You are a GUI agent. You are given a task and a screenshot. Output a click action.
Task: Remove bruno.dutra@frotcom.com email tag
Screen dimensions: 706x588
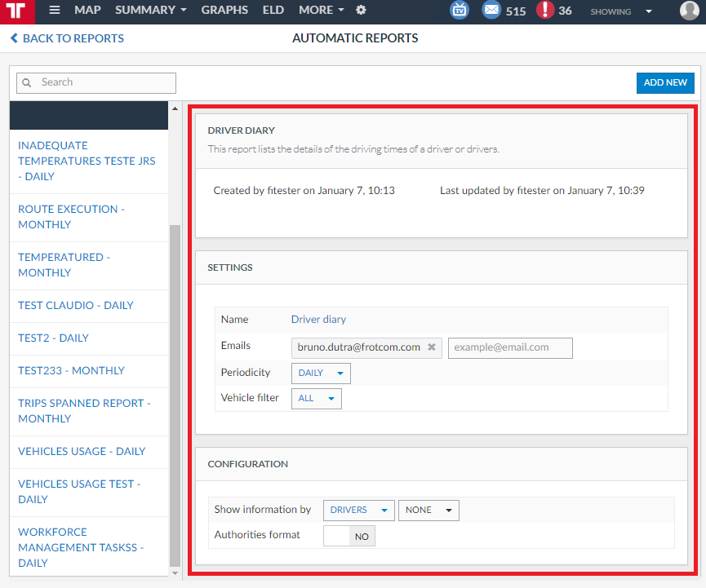(432, 347)
